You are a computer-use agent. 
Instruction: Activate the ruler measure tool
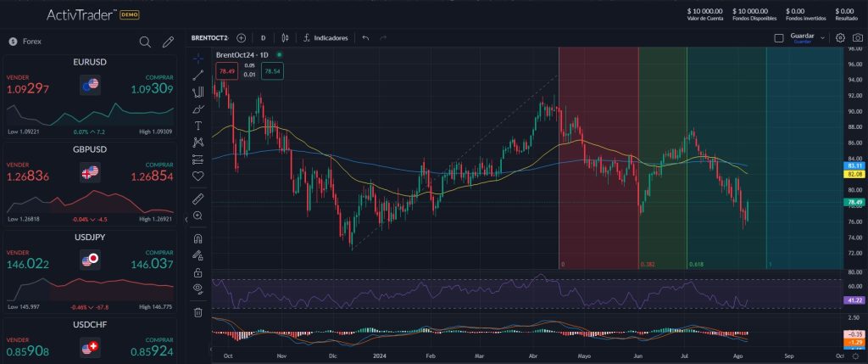[198, 199]
